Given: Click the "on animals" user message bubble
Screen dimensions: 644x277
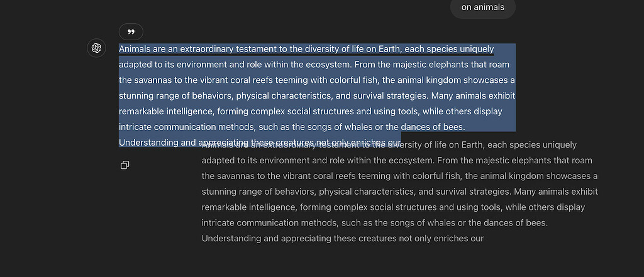Looking at the screenshot, I should 482,8.
